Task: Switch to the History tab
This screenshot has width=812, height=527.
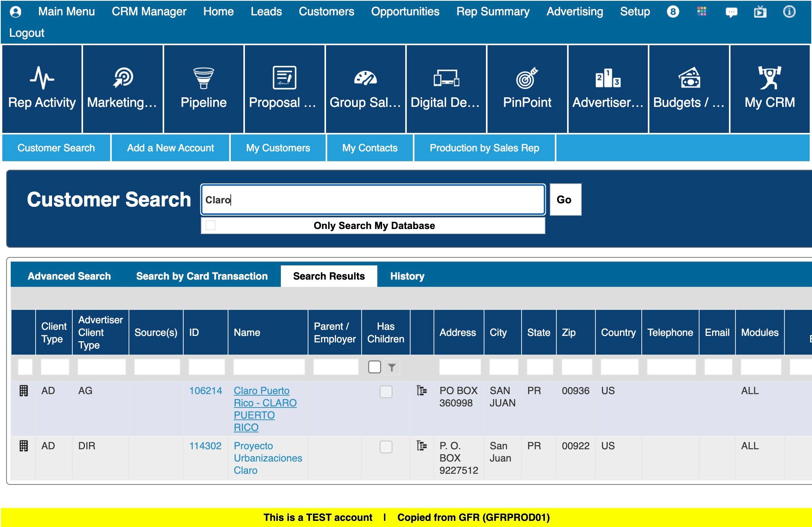Action: point(407,276)
